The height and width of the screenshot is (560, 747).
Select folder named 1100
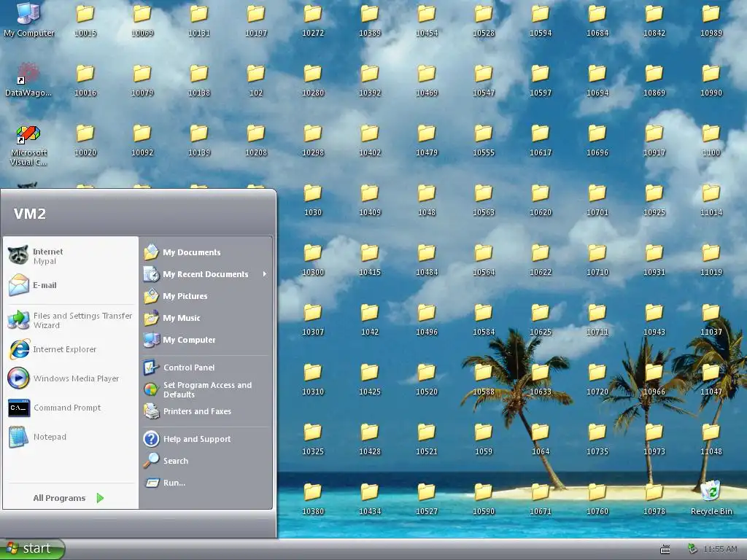pyautogui.click(x=711, y=140)
